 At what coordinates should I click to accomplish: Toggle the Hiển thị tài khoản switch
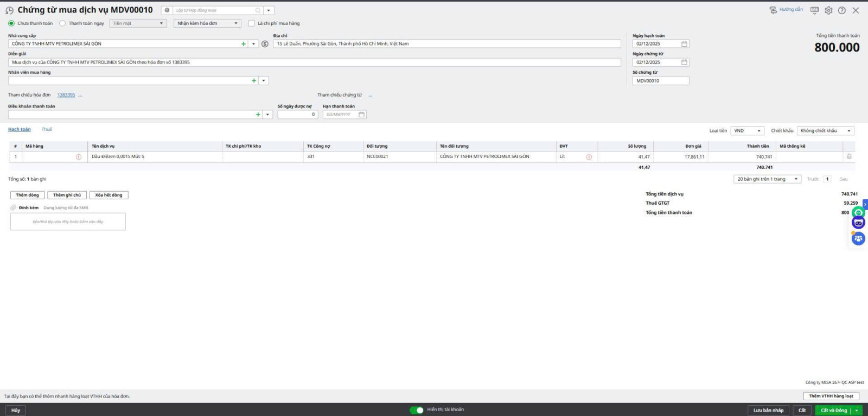point(417,410)
